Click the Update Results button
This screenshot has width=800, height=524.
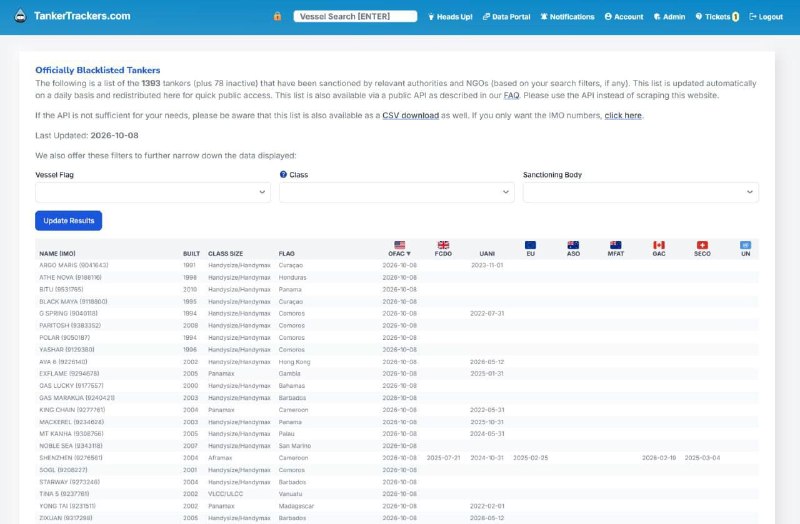[x=68, y=220]
